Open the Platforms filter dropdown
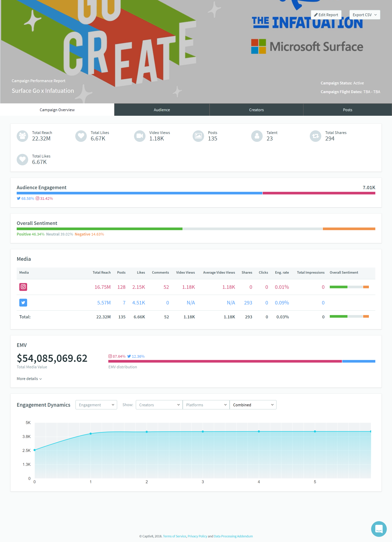The image size is (392, 542). coord(206,405)
